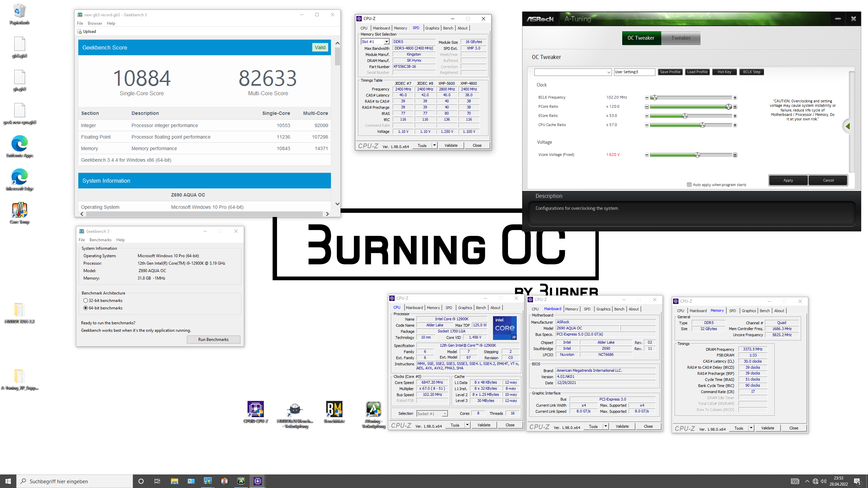Click the BCLK Step button
868x488 pixels.
pyautogui.click(x=751, y=72)
